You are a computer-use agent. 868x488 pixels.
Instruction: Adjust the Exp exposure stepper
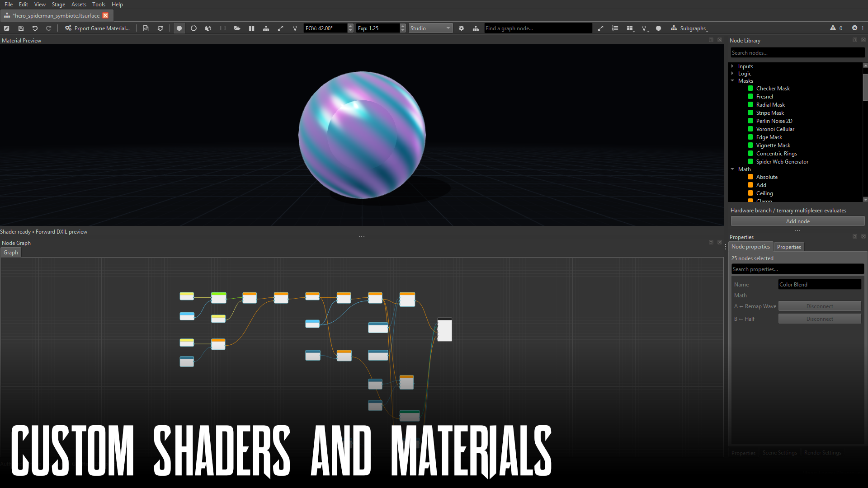pos(403,28)
